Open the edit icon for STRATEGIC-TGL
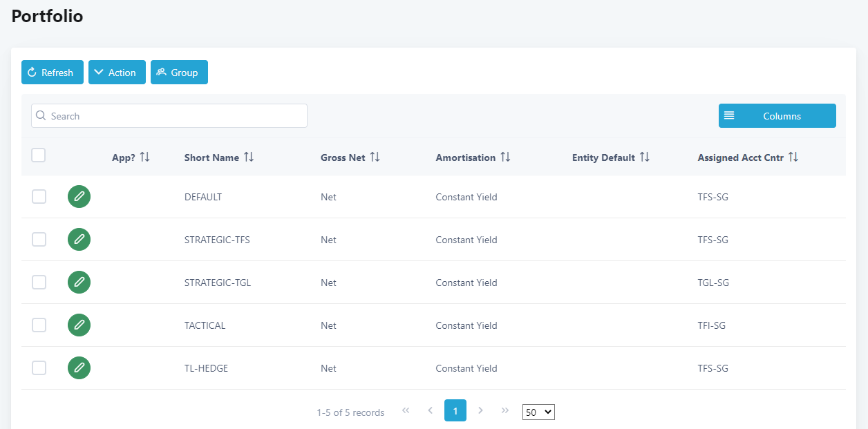 tap(79, 283)
